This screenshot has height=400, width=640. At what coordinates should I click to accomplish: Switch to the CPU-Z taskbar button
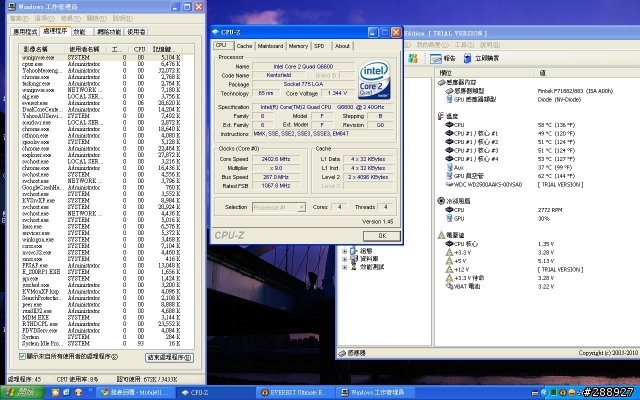pyautogui.click(x=216, y=393)
